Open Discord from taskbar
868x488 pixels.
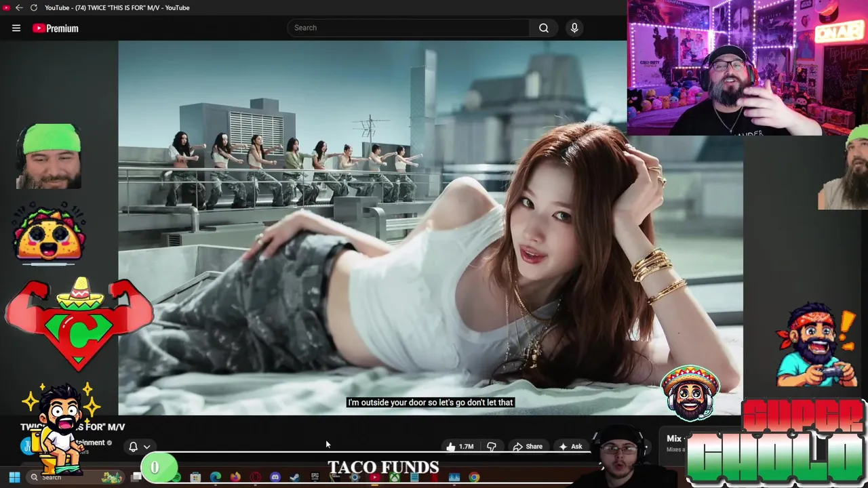coord(275,477)
